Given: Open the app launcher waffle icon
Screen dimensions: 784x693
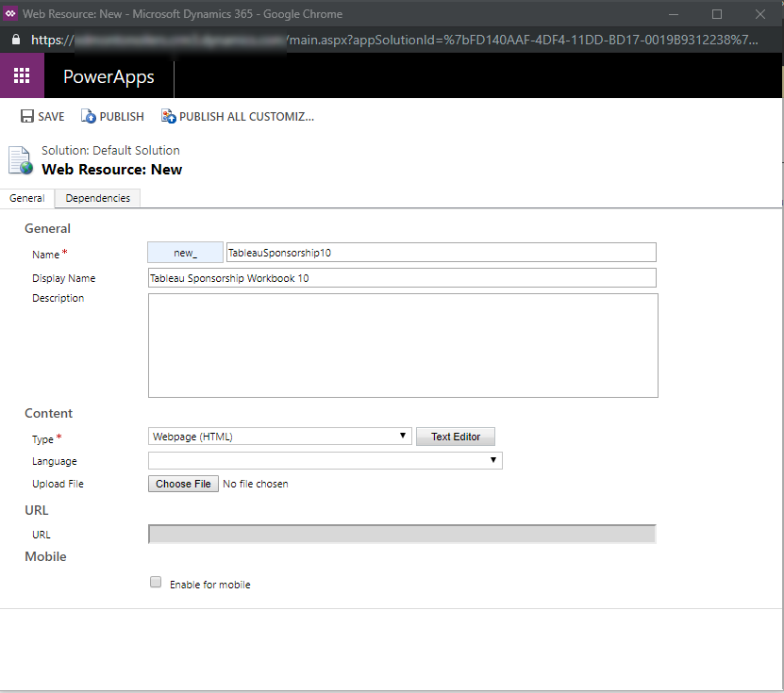Looking at the screenshot, I should click(x=22, y=75).
